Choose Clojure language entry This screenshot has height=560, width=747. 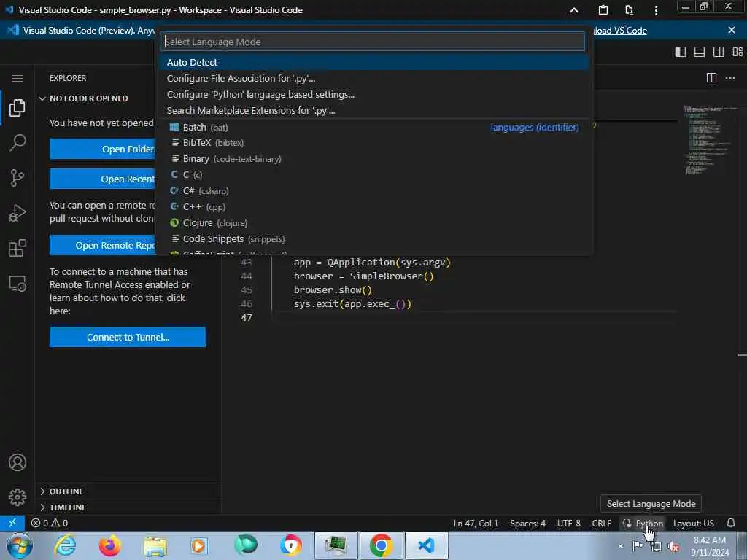click(374, 223)
